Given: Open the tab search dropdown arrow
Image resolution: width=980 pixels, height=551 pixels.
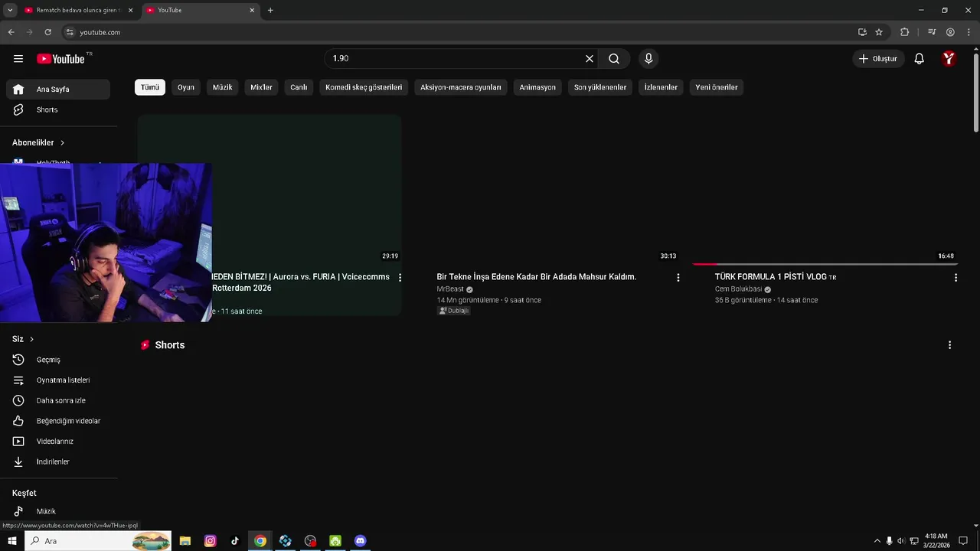Looking at the screenshot, I should (10, 10).
